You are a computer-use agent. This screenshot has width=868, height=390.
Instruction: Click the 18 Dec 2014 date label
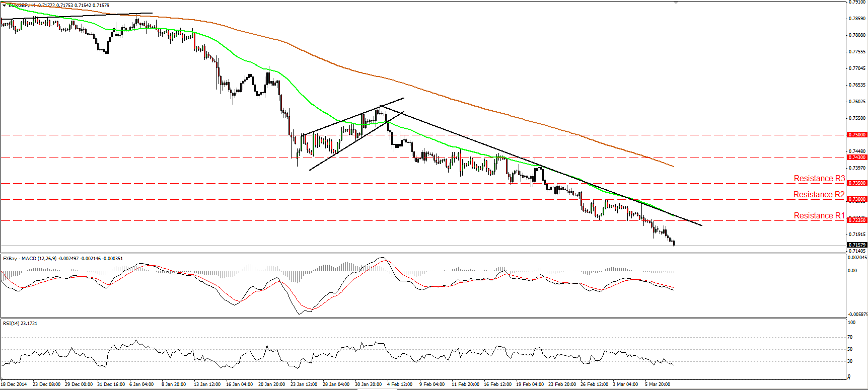point(14,384)
